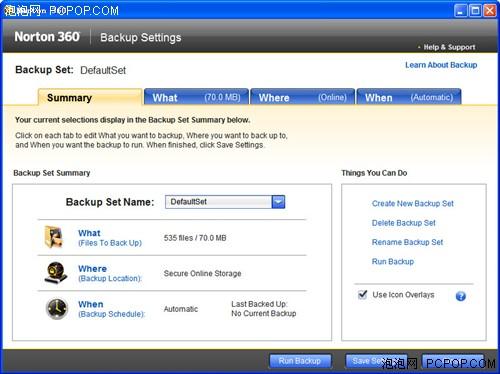Image resolution: width=500 pixels, height=374 pixels.
Task: Open the What (70.0 MB) tab
Action: click(196, 97)
